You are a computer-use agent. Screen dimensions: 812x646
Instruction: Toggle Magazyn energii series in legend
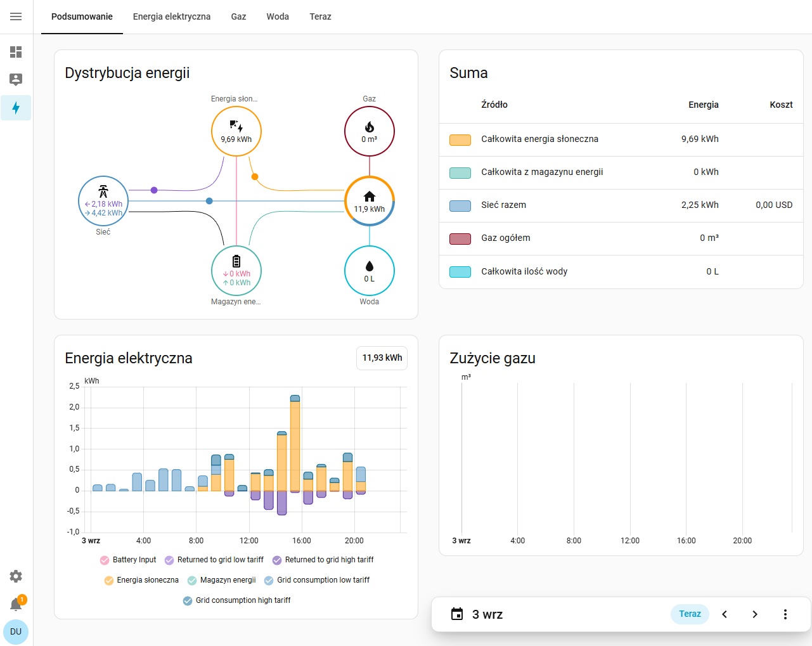coord(222,580)
